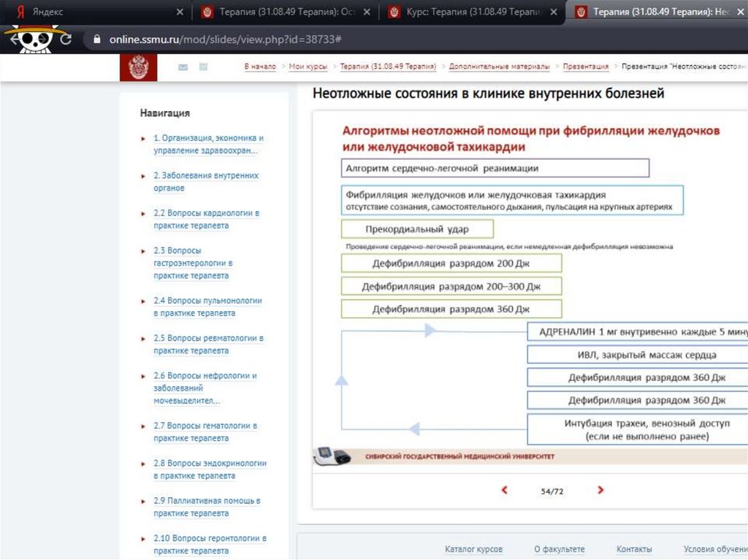This screenshot has width=748, height=560.
Task: Open 'Терапия (31.08.49 Терапия)' breadcrumb link
Action: 388,66
